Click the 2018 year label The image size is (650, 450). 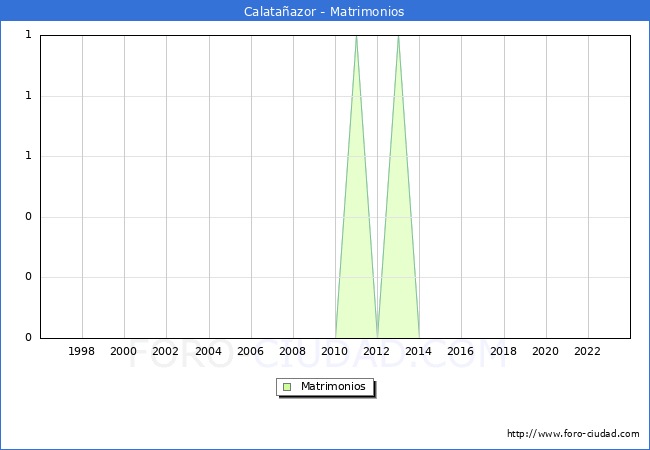[503, 352]
